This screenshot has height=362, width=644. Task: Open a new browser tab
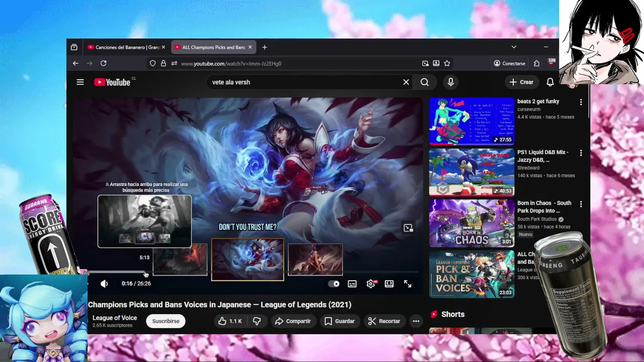tap(265, 47)
